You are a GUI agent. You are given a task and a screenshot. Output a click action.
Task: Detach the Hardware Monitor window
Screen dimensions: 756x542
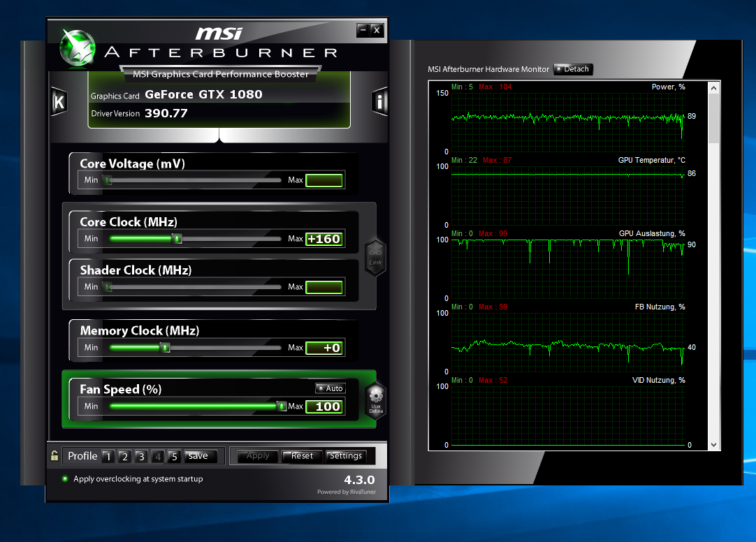(x=573, y=69)
